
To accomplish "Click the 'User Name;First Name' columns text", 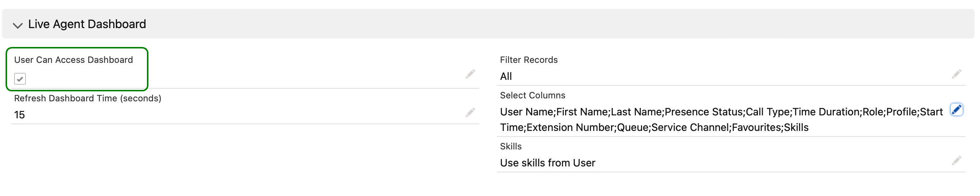I will 555,112.
